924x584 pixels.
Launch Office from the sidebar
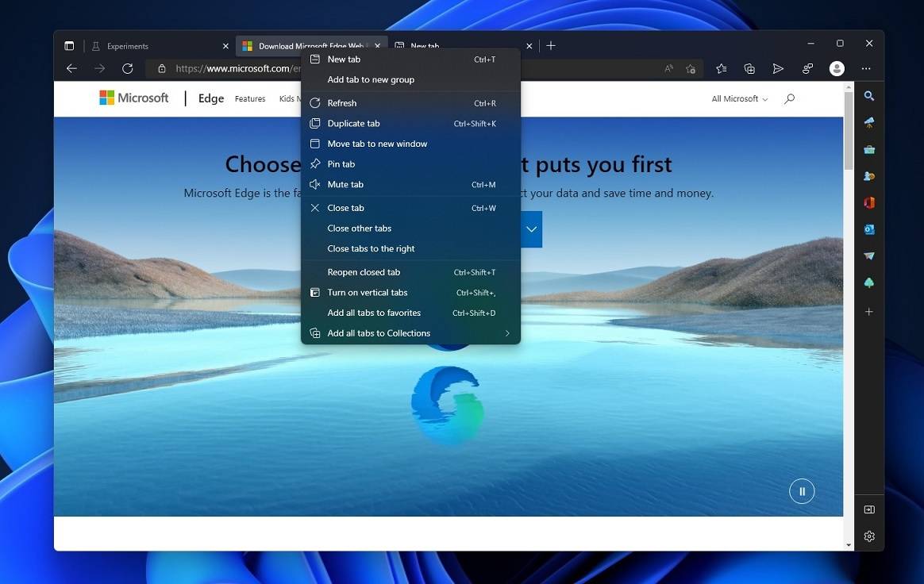[x=869, y=202]
